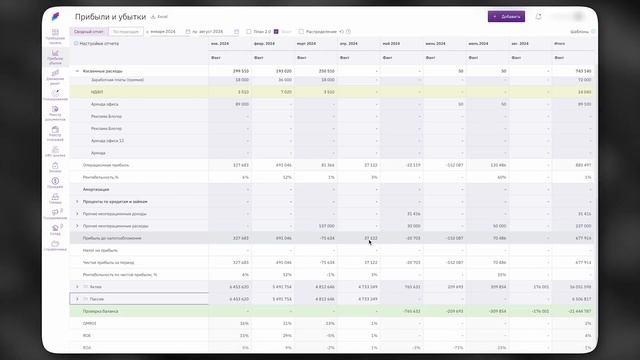The height and width of the screenshot is (360, 640).
Task: Open Реестр платежей in the sidebar
Action: (x=55, y=133)
